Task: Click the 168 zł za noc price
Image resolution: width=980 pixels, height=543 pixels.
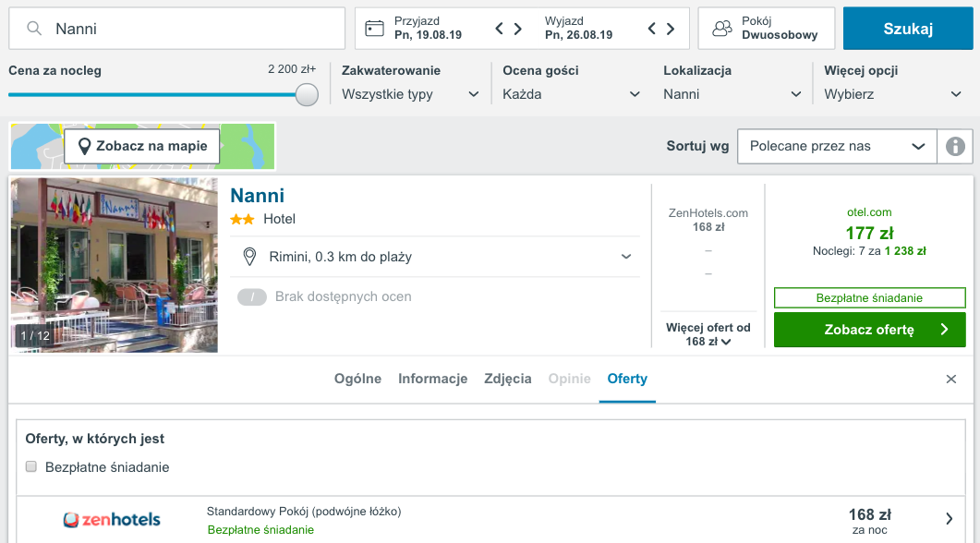Action: pyautogui.click(x=869, y=521)
